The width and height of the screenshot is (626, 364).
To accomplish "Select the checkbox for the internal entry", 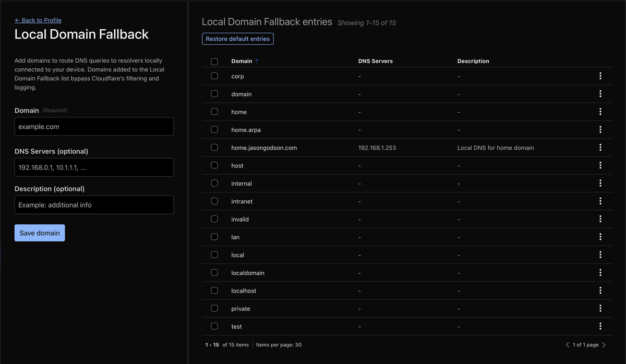I will coord(214,183).
